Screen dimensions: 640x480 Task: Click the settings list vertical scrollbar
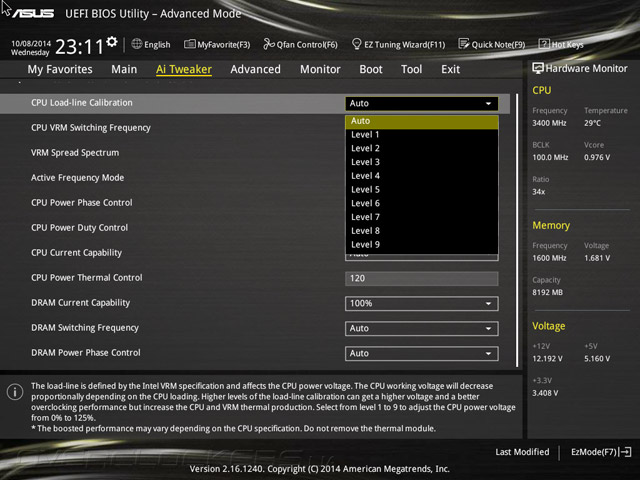(517, 230)
